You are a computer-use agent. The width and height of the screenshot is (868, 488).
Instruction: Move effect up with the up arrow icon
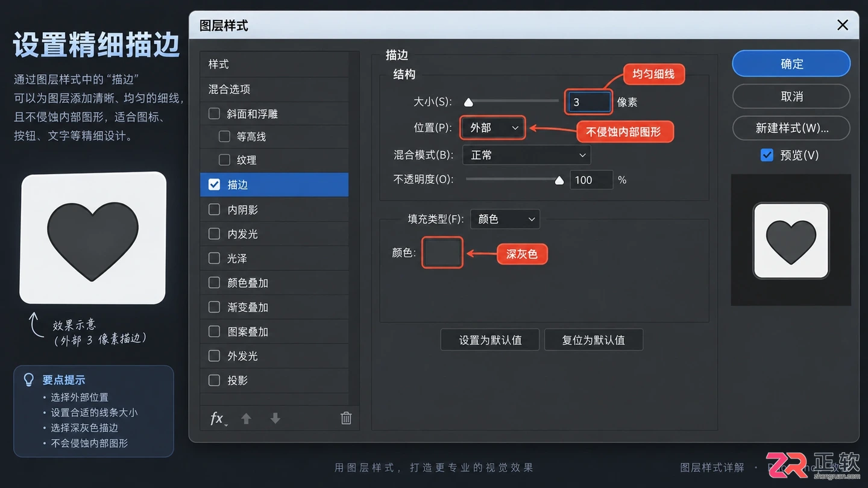(246, 419)
